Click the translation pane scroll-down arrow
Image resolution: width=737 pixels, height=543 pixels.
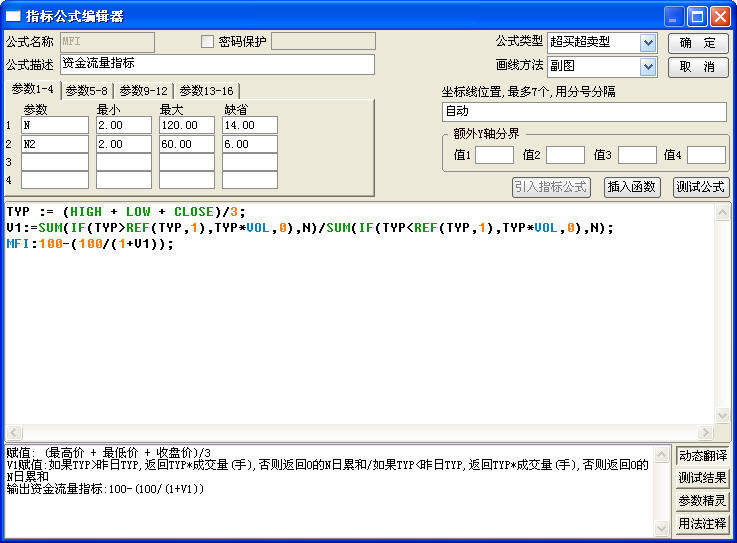pyautogui.click(x=662, y=527)
